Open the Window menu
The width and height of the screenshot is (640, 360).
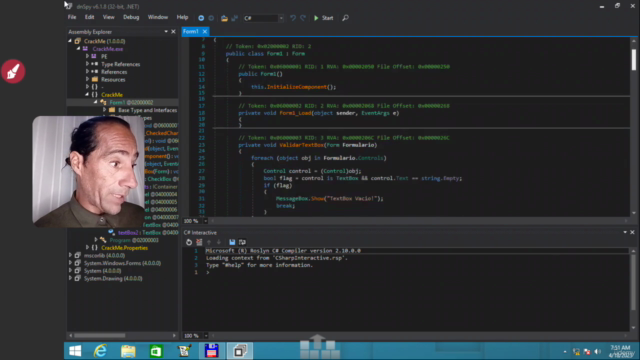coord(158,17)
